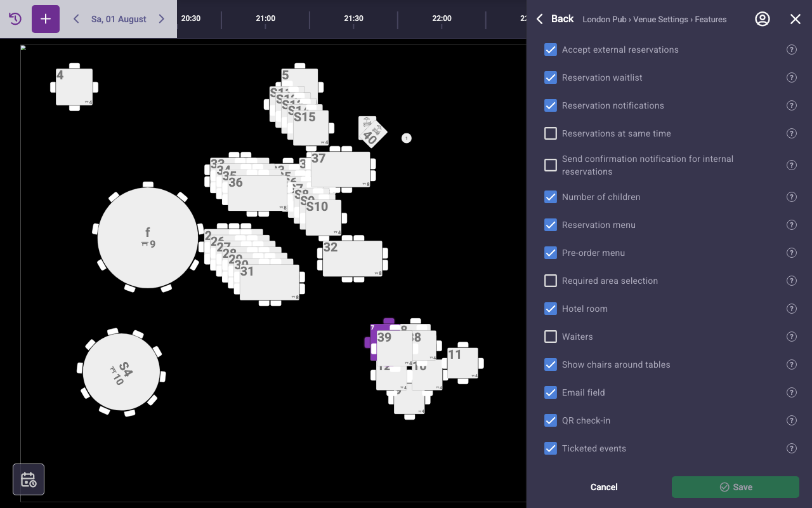Viewport: 812px width, 508px height.
Task: Click help icon for QR check-in
Action: click(x=792, y=420)
